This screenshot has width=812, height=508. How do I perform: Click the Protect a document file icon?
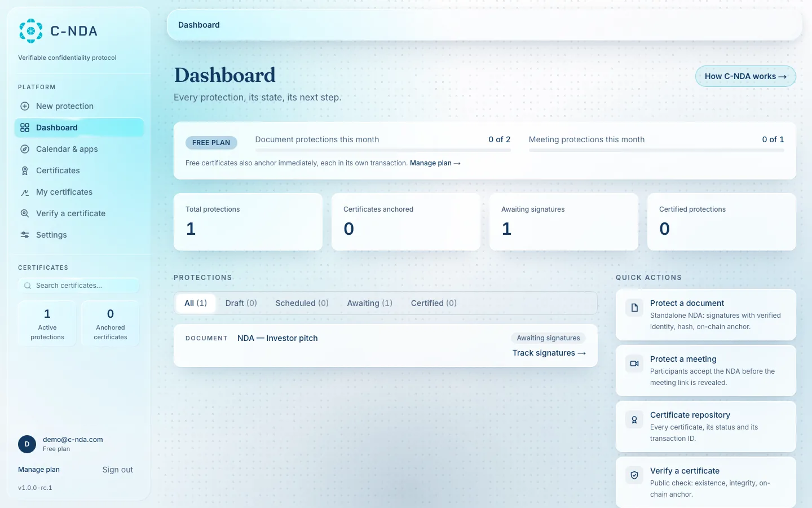click(x=634, y=308)
